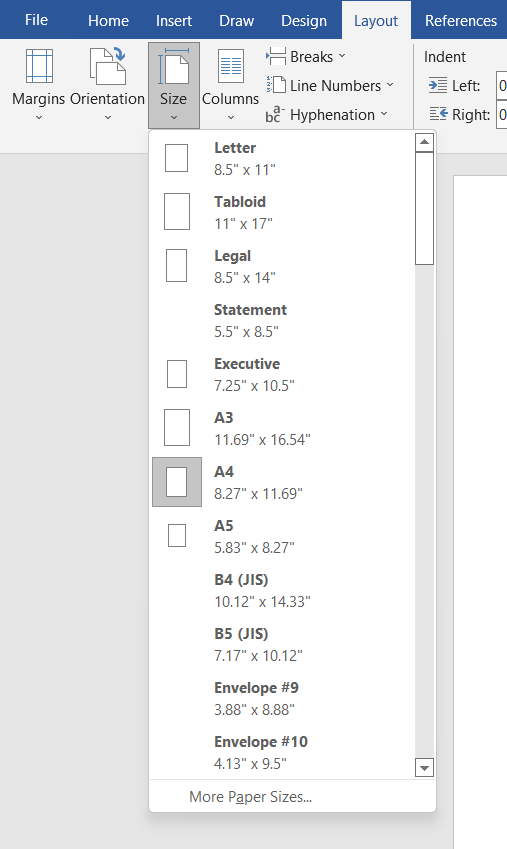Viewport: 507px width, 849px height.
Task: Choose the A5 page icon
Action: 177,535
